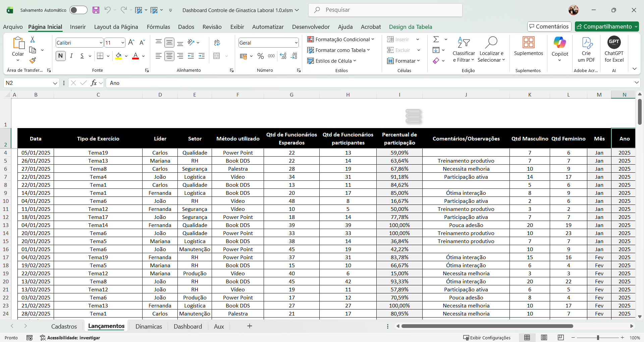Toggle strikethrough via Localizar e Selecionar area
The image size is (644, 342).
[491, 50]
